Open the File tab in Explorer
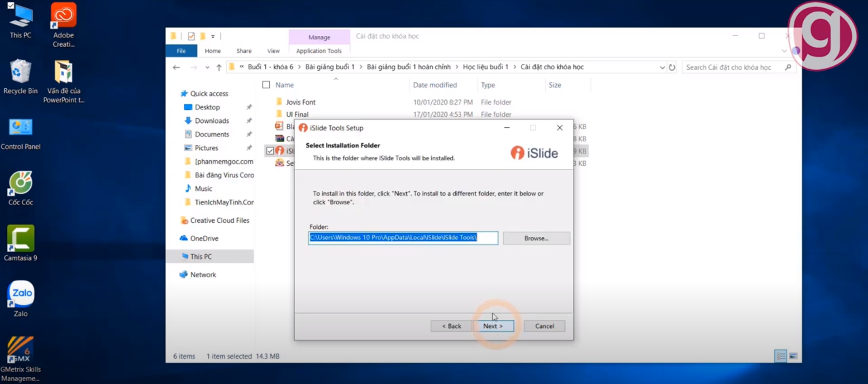Screen dimensions: 868x384 (x=181, y=51)
